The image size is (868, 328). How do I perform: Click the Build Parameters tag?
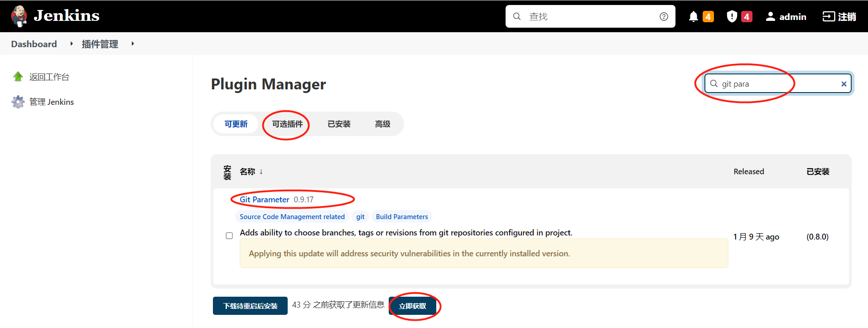click(402, 217)
